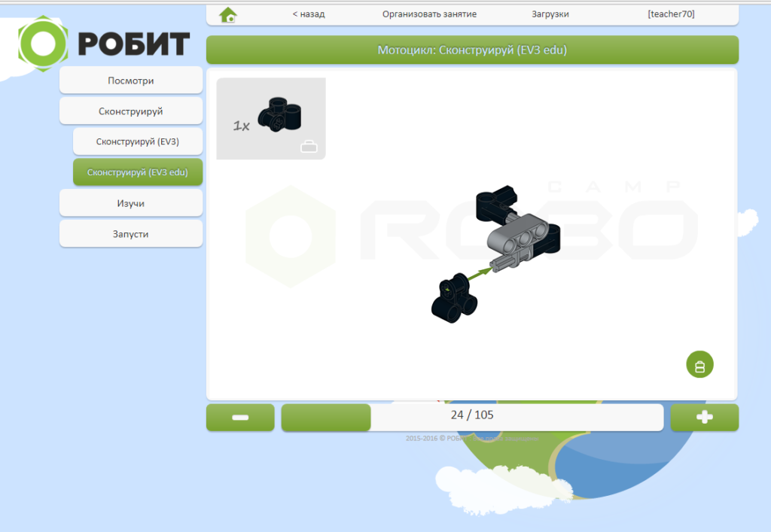The width and height of the screenshot is (771, 532).
Task: Select the 'Сконструируй' section
Action: pyautogui.click(x=131, y=111)
